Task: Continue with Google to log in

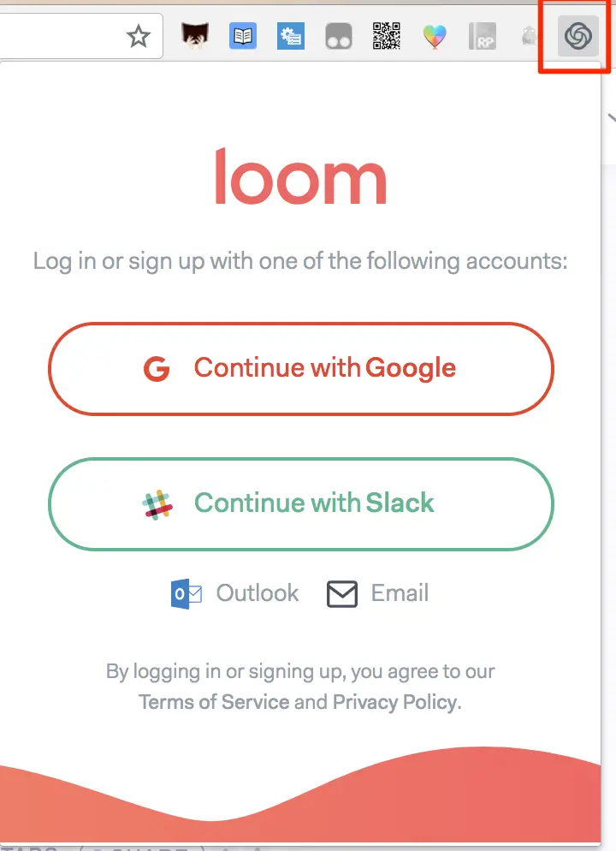Action: (x=301, y=369)
